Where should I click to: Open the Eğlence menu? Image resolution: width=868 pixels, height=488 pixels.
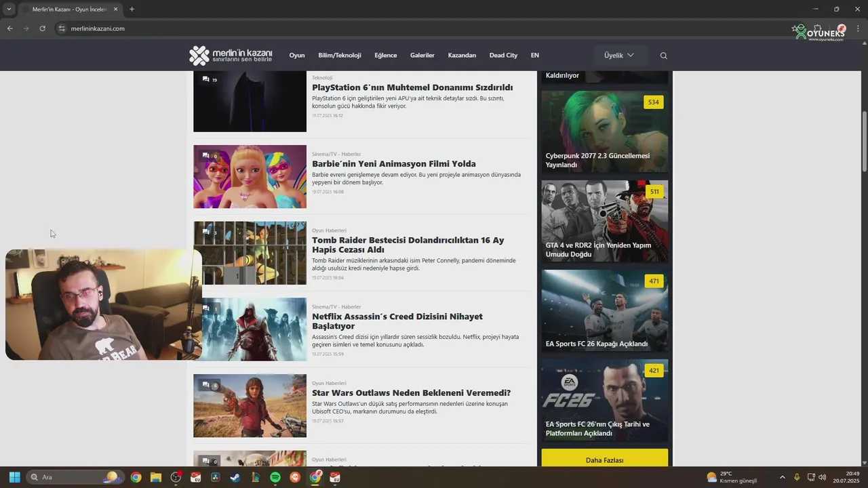click(x=386, y=56)
